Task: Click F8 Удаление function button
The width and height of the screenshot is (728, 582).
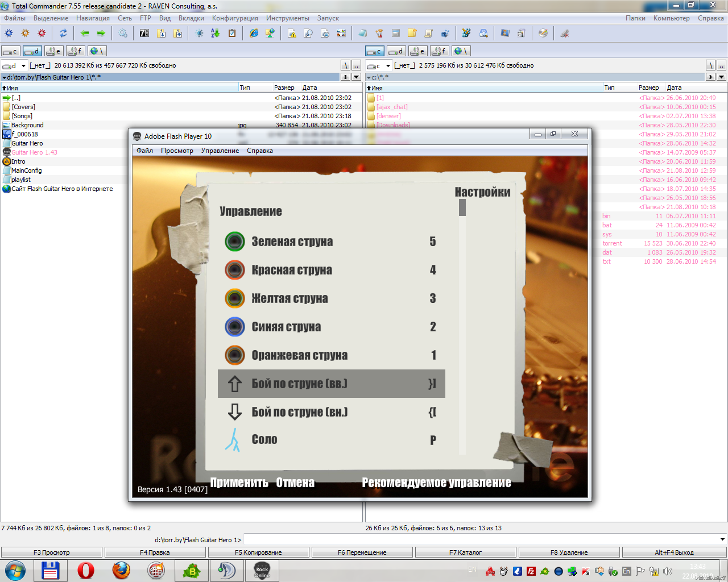Action: coord(569,552)
